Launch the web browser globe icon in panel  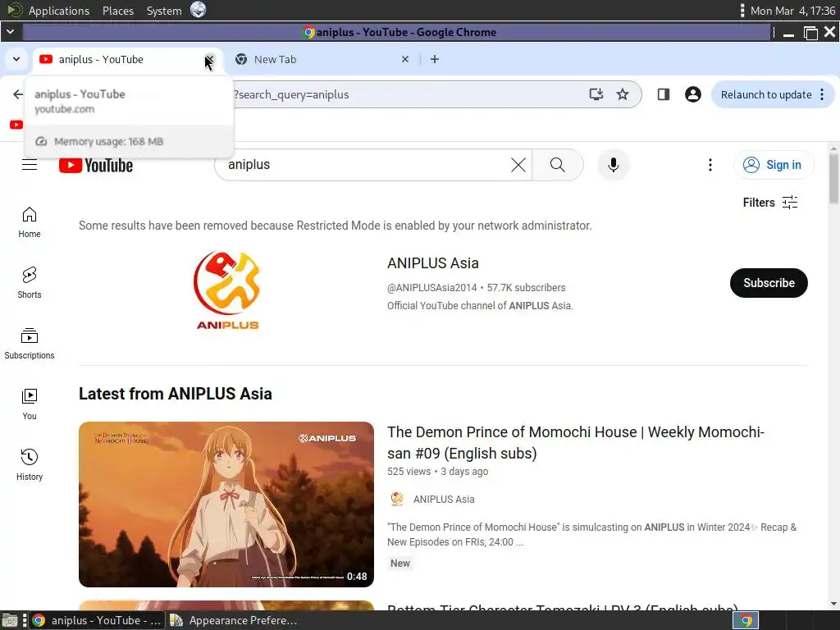[x=199, y=10]
